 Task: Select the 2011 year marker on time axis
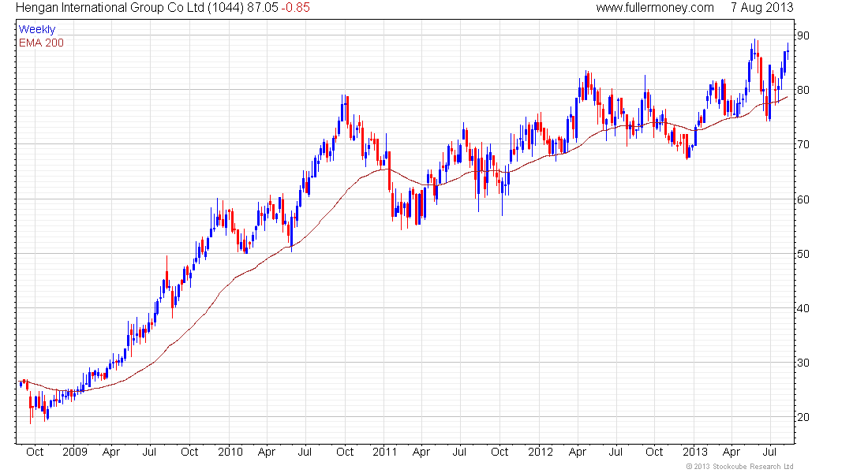(x=383, y=453)
